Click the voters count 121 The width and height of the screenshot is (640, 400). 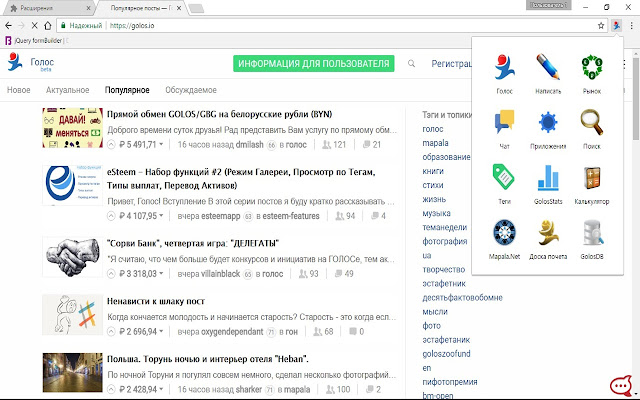[334, 144]
